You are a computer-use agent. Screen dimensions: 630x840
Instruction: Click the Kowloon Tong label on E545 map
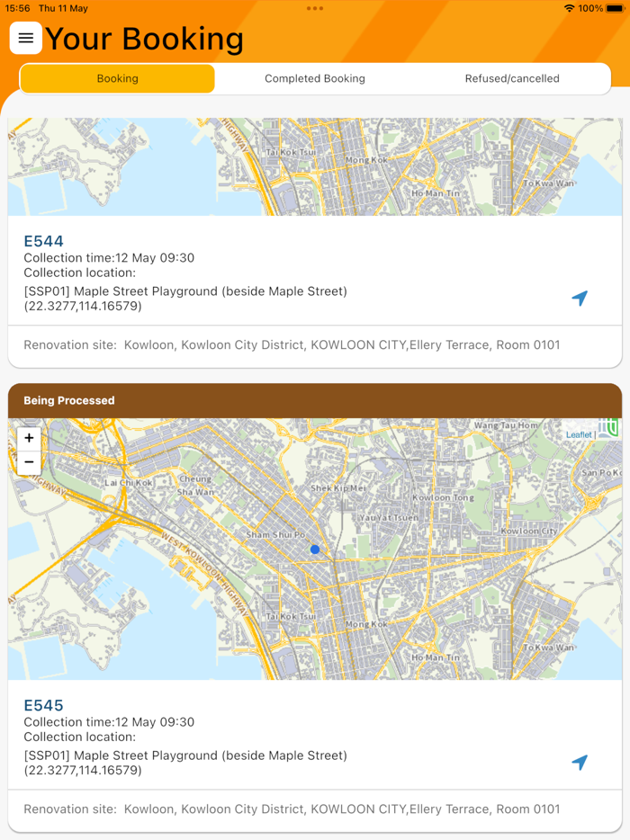tap(443, 497)
